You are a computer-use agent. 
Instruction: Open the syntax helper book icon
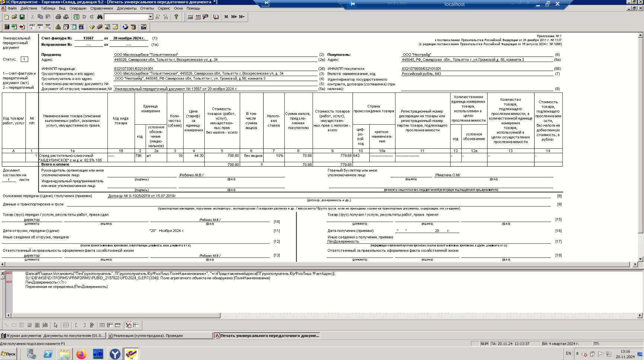click(x=216, y=17)
